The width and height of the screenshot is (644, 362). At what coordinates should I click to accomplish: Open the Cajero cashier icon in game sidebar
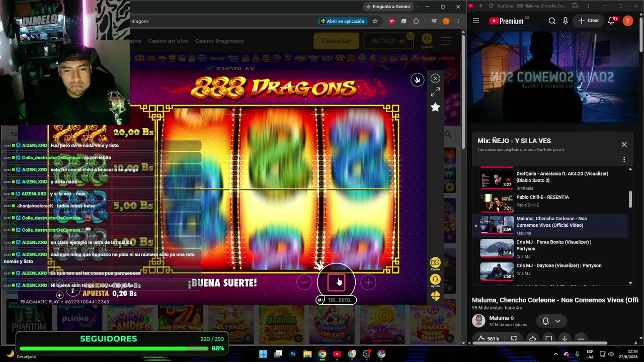[435, 264]
